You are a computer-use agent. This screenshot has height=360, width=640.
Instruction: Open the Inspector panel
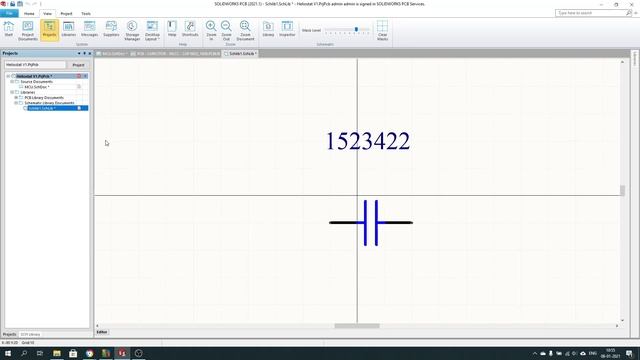(x=287, y=29)
